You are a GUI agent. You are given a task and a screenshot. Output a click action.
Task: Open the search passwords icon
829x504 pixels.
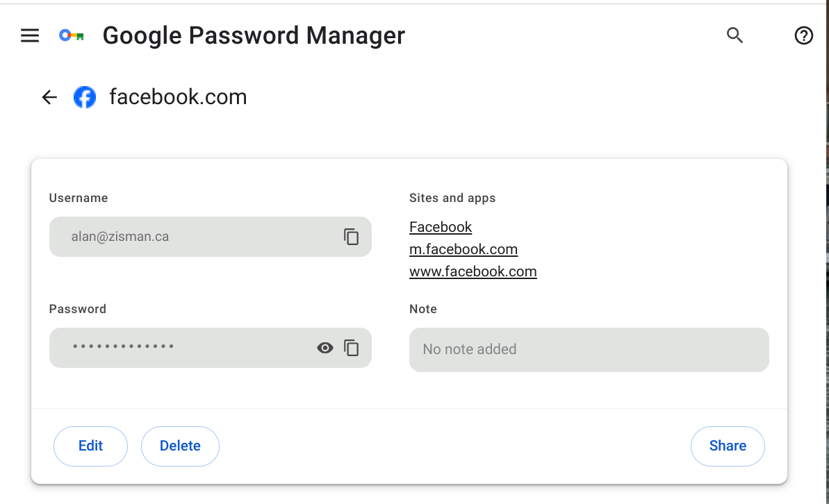pos(734,35)
